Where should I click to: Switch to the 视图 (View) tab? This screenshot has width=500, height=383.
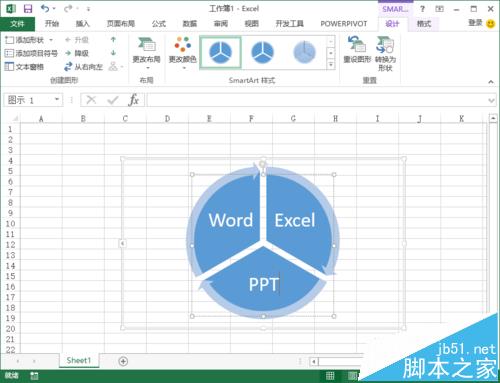[x=252, y=24]
